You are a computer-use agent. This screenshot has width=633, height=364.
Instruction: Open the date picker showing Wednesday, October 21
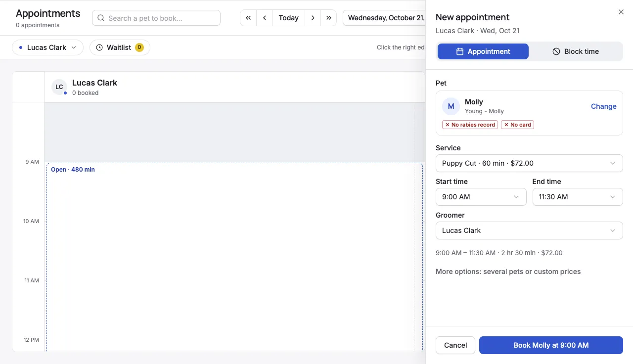click(384, 18)
